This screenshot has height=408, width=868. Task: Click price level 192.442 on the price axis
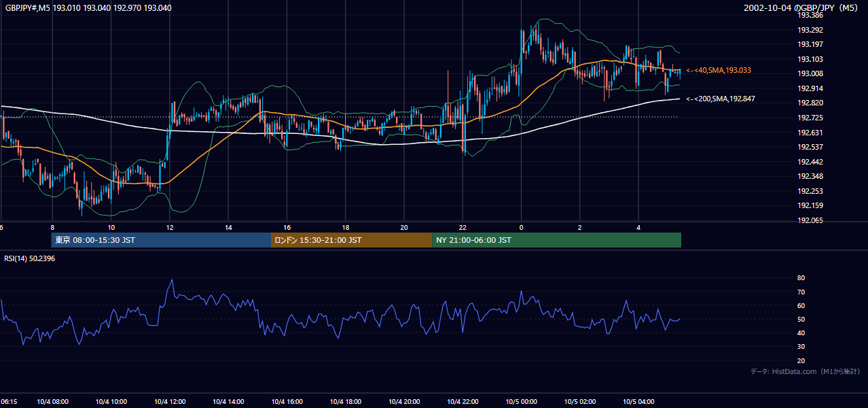pos(810,162)
